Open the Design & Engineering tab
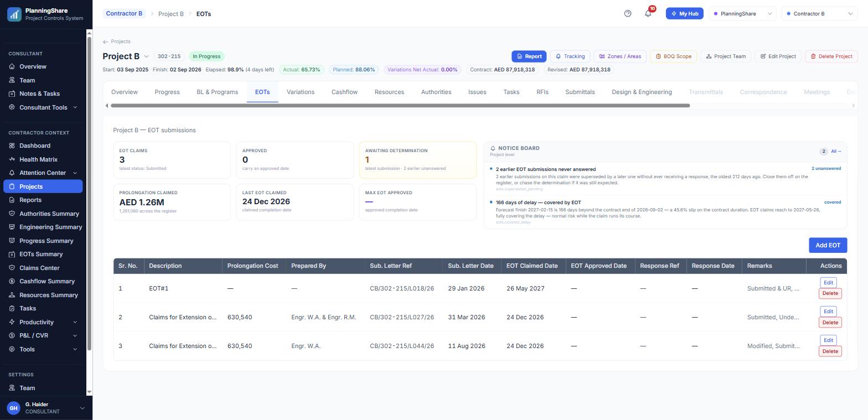Viewport: 868px width, 420px height. pos(642,92)
